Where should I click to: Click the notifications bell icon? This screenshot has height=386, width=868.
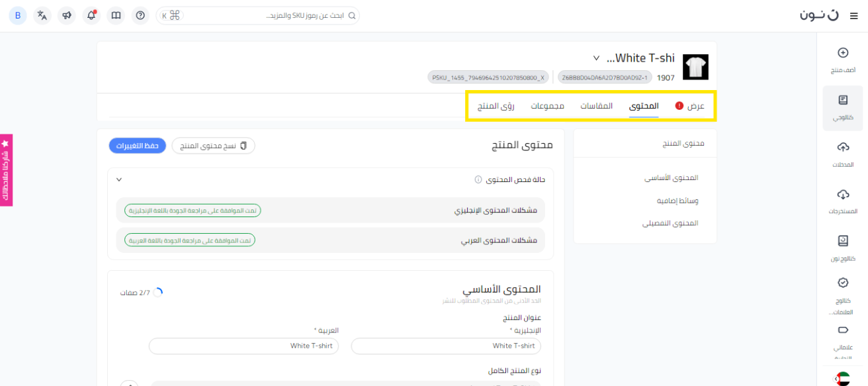(x=91, y=15)
